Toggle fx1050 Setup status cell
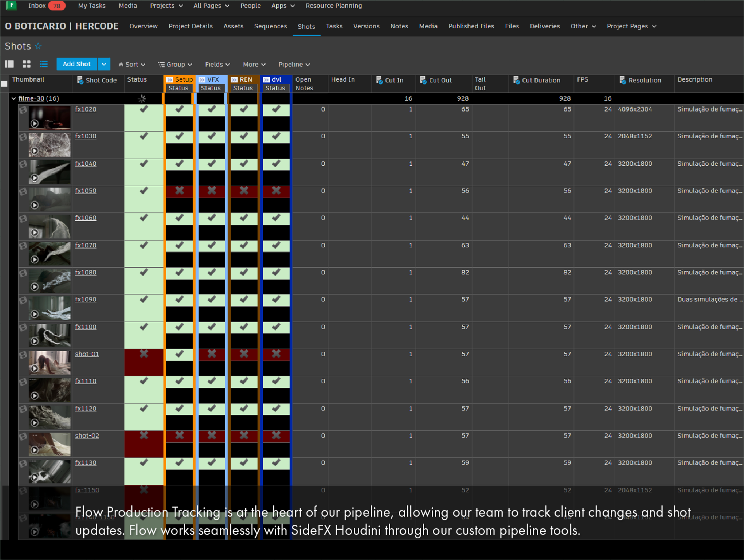Image resolution: width=744 pixels, height=560 pixels. click(179, 191)
